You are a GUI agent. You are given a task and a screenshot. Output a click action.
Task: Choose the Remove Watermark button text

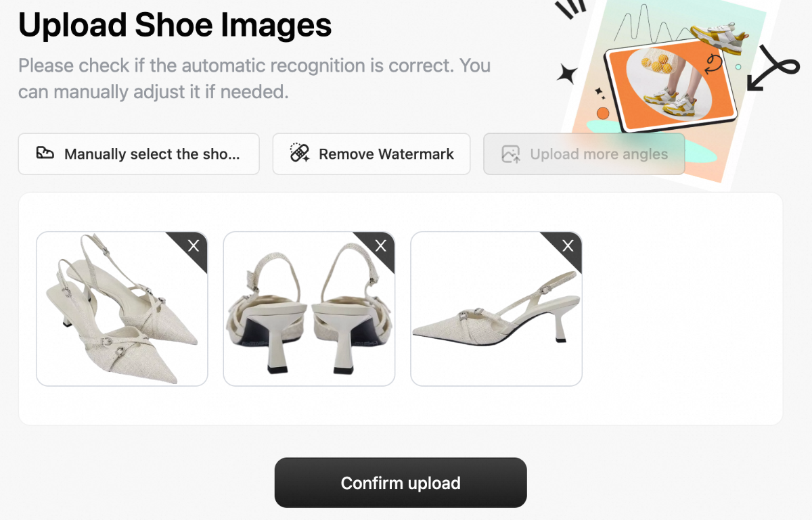click(386, 154)
